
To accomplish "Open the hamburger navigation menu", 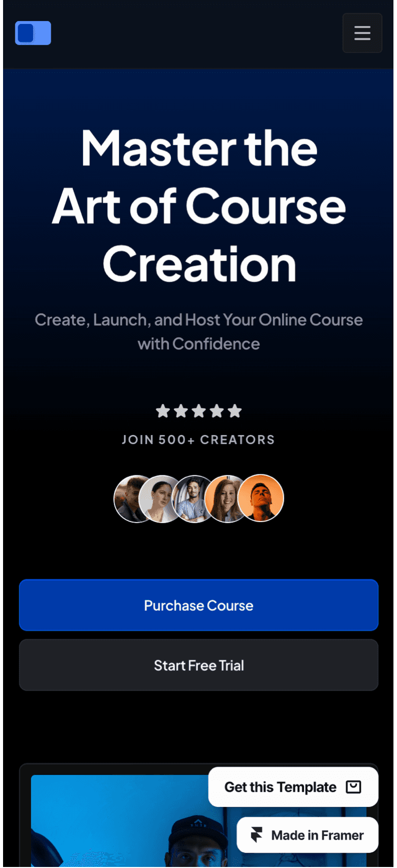I will point(362,33).
